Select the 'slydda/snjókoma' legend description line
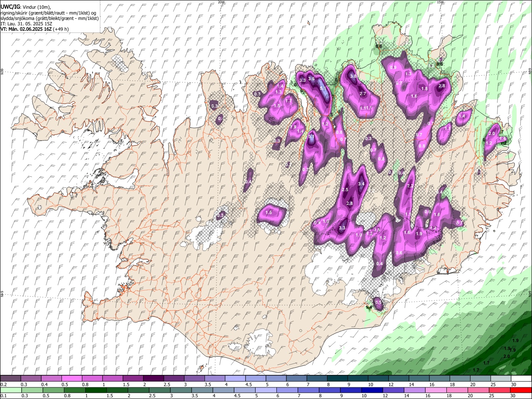The image size is (532, 399). 50,18
